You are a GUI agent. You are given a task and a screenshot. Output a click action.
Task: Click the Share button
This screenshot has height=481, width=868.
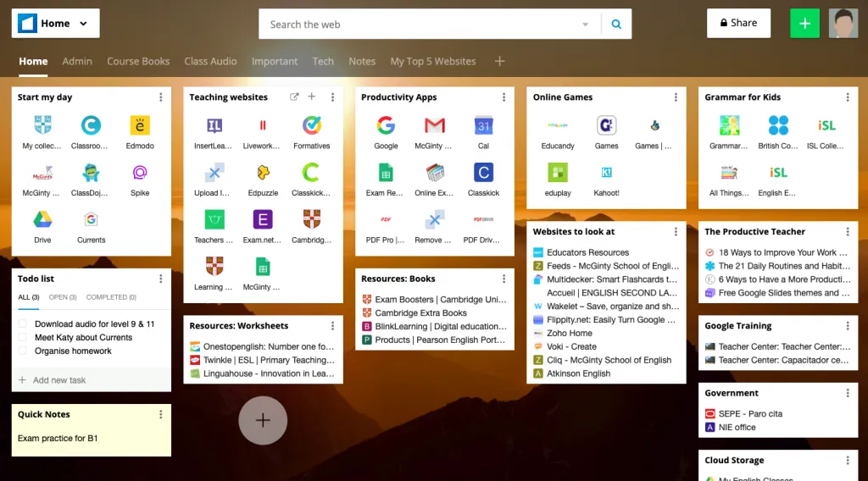(738, 23)
